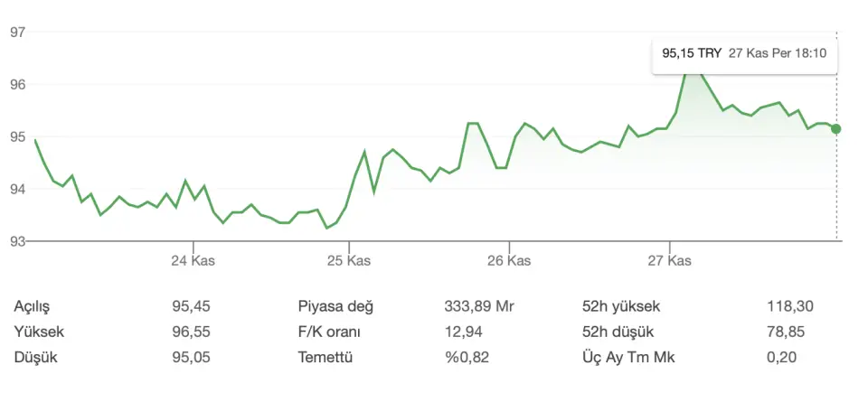Click the 96 value on the price axis
Screen dimensions: 868x393
(x=18, y=85)
